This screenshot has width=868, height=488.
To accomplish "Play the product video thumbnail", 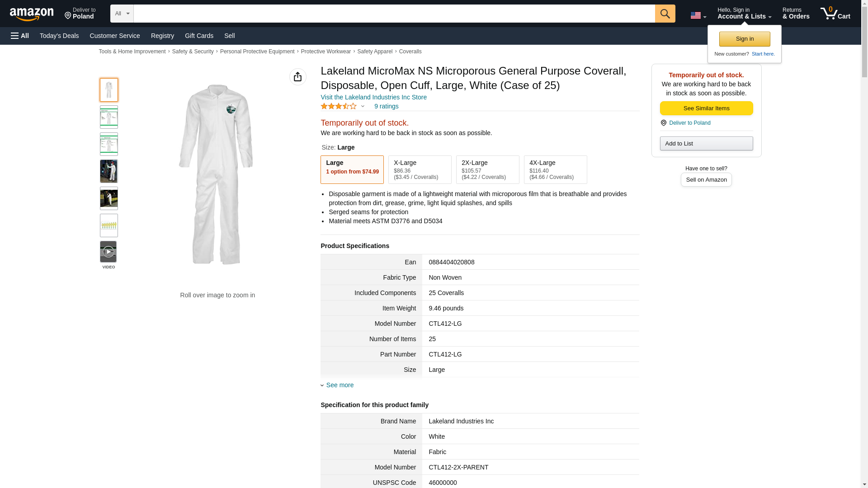I will pyautogui.click(x=108, y=252).
